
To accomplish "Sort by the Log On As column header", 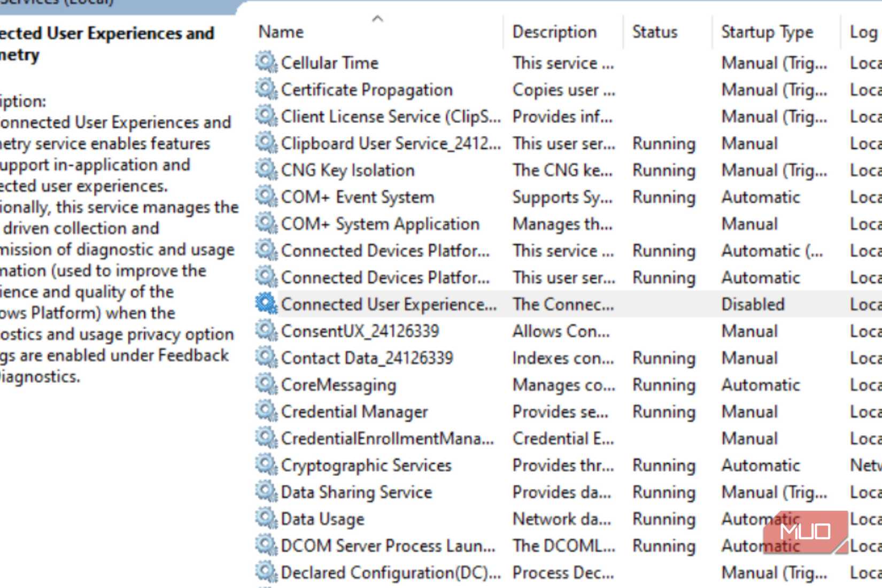I will tap(864, 32).
